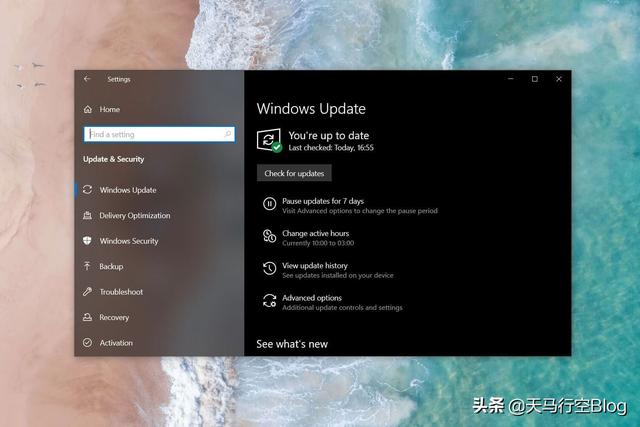Open Home in Settings sidebar
This screenshot has width=640, height=427.
point(109,109)
